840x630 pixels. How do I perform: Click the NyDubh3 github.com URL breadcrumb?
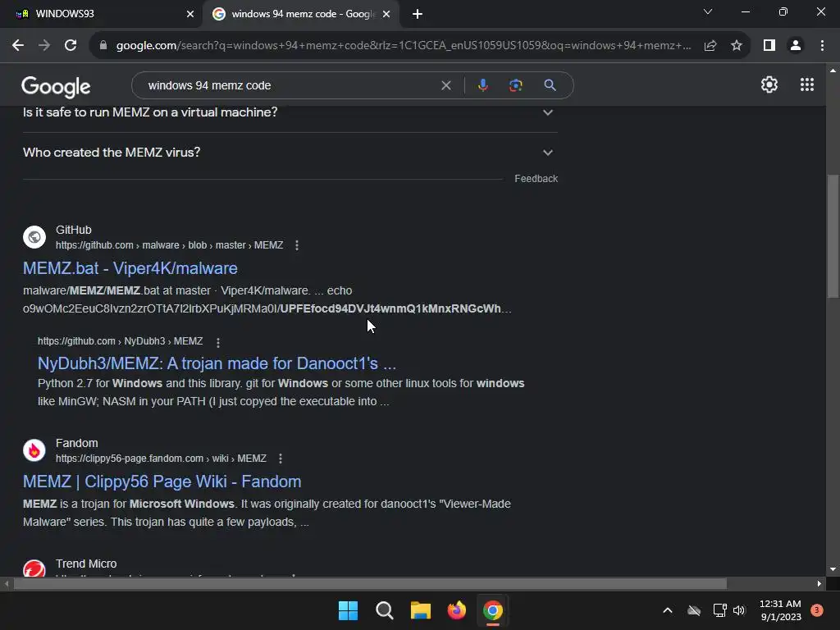120,341
